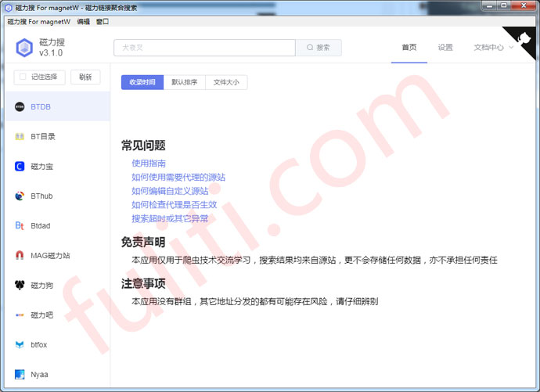The image size is (540, 392).
Task: Click the BTDB source icon
Action: click(x=20, y=106)
